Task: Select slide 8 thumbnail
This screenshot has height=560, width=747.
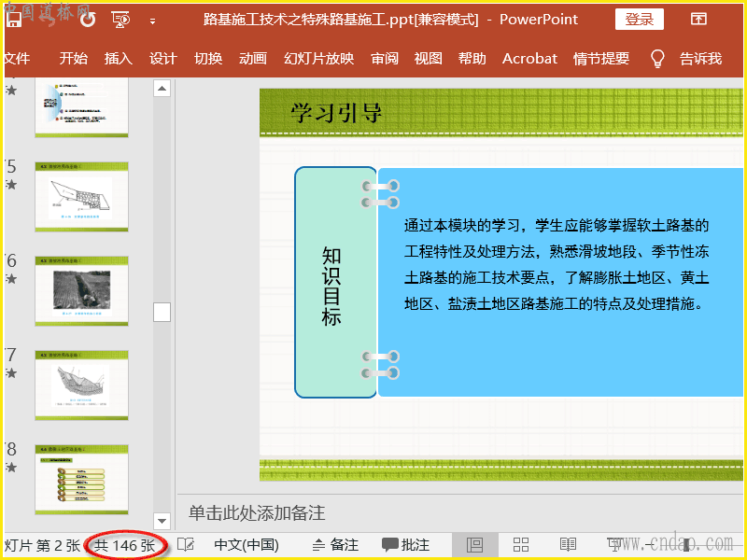Action: [81, 480]
